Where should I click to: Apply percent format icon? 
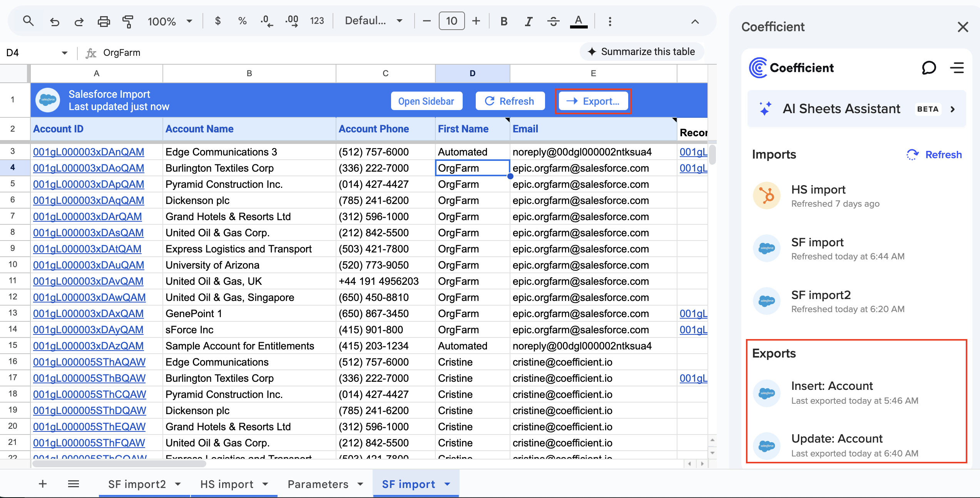coord(242,21)
